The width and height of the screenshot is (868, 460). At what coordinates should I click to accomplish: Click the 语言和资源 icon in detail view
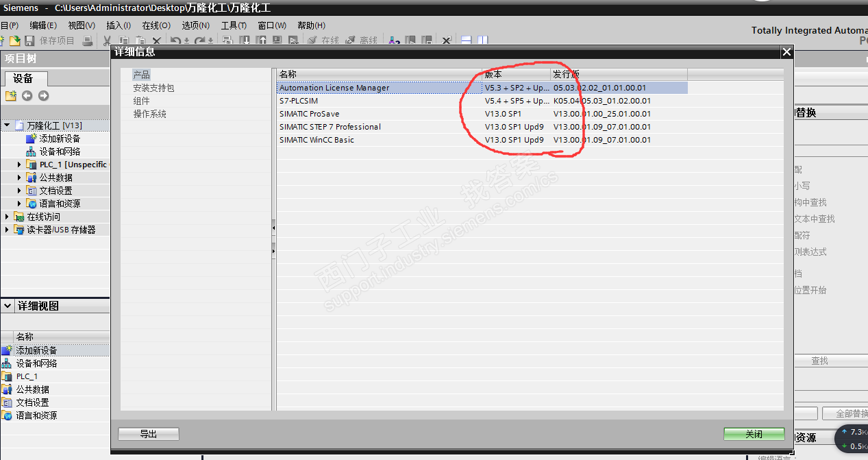[x=7, y=415]
